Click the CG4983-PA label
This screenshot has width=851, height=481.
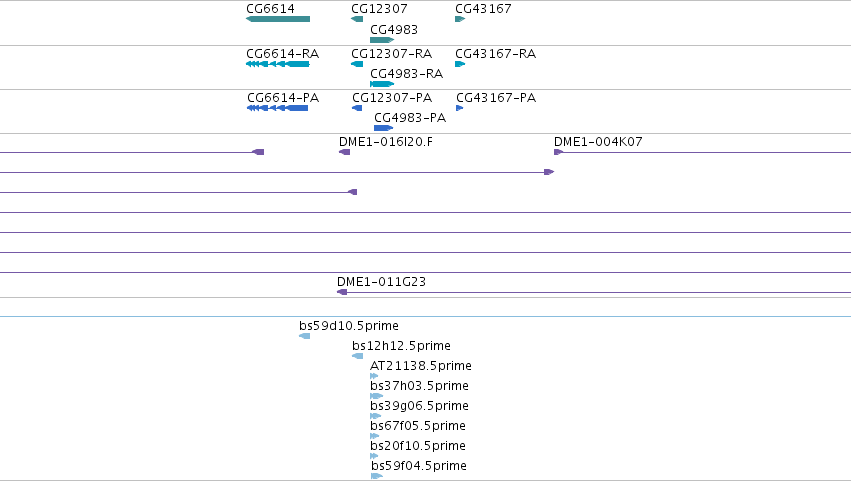coord(410,118)
